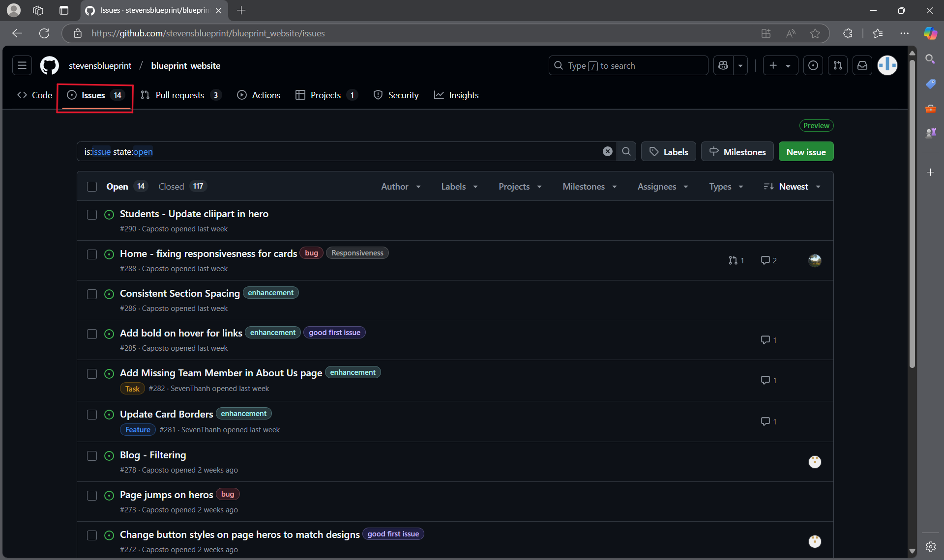
Task: Expand Copilot dropdown arrow in header
Action: coord(740,65)
